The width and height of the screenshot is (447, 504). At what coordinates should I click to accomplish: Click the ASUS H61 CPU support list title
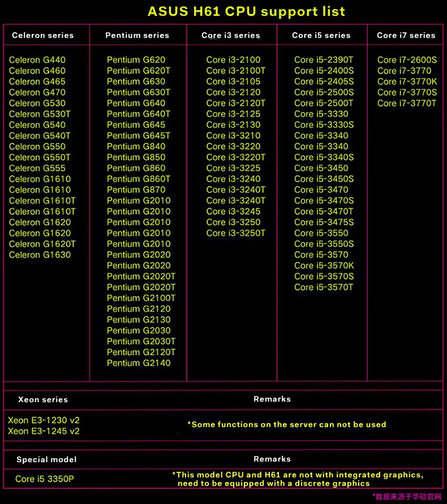pos(246,11)
